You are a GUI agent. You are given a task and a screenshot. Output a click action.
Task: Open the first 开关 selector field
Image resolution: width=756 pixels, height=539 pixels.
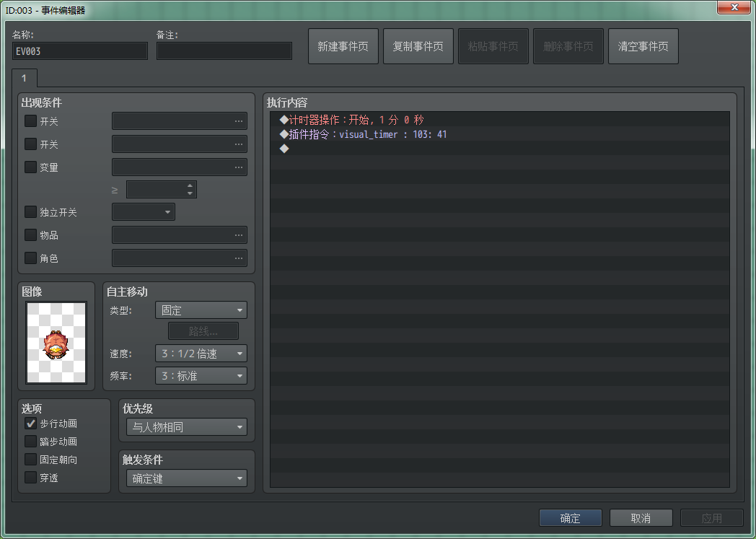coord(180,121)
